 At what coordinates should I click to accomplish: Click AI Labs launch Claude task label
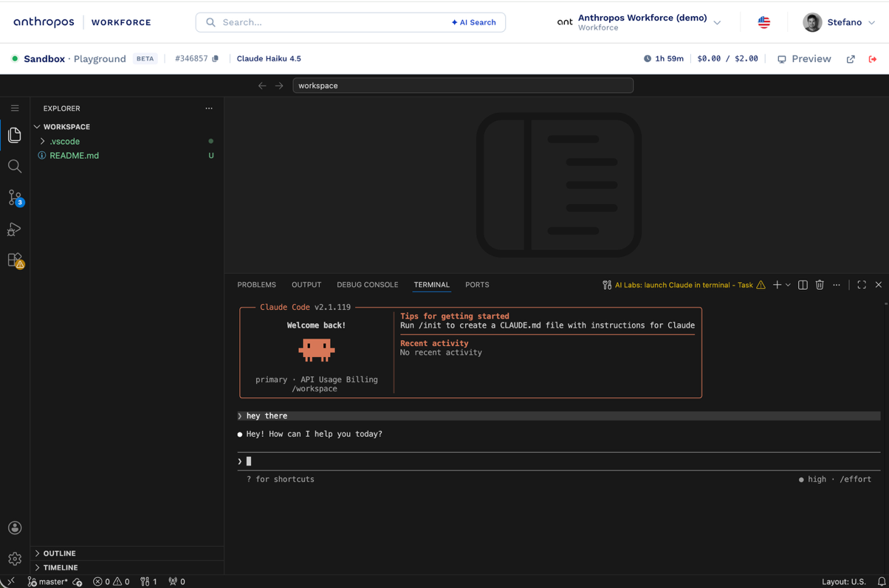click(x=684, y=285)
